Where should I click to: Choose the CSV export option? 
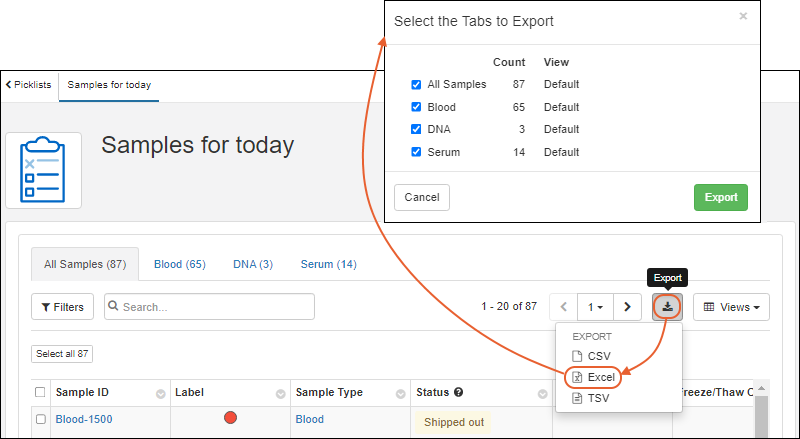pos(598,356)
